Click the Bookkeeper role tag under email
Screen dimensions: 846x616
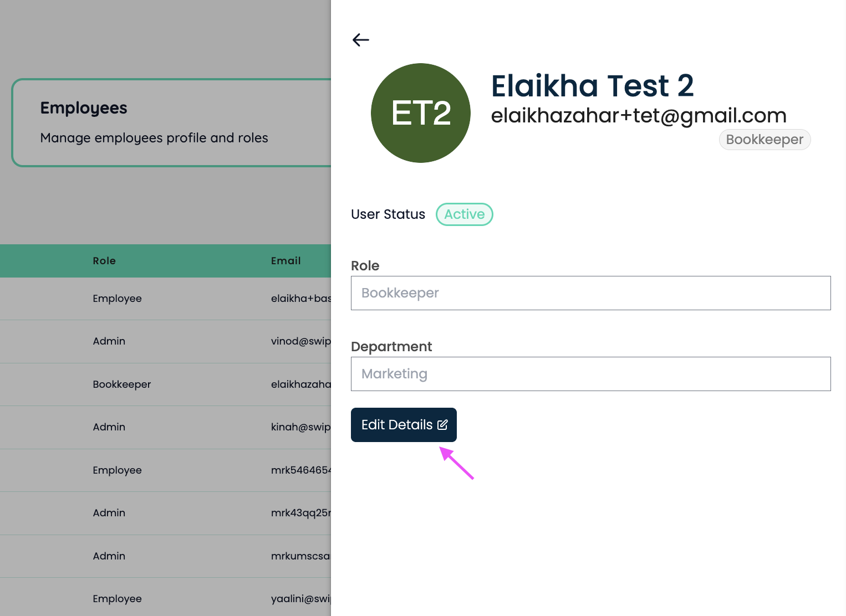pos(765,140)
